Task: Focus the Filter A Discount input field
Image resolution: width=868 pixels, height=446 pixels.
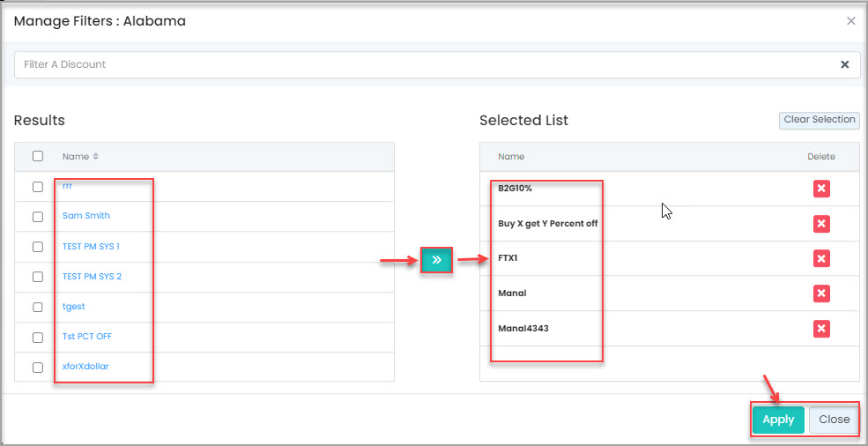Action: 423,64
